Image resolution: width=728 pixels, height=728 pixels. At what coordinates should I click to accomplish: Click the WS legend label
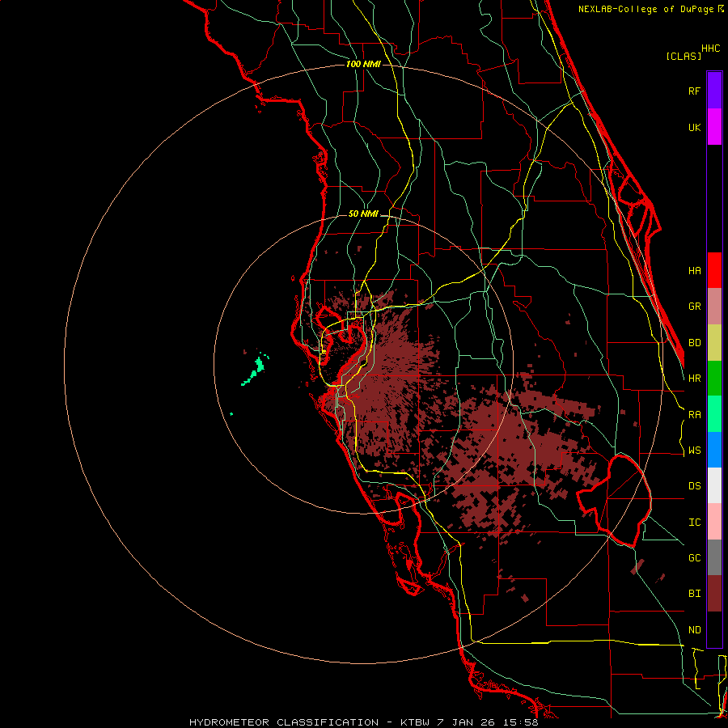[694, 451]
